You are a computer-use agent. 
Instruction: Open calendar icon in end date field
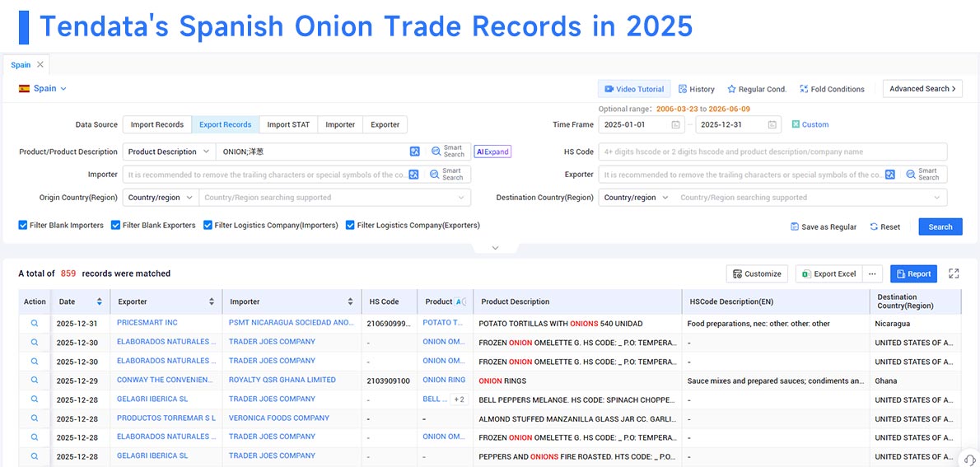772,124
